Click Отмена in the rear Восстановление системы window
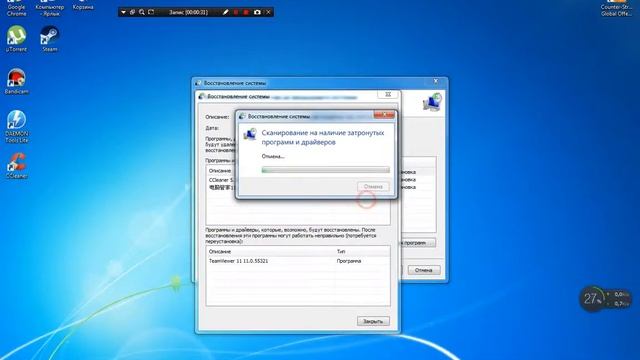Screen dimensions: 640x360 tap(424, 270)
